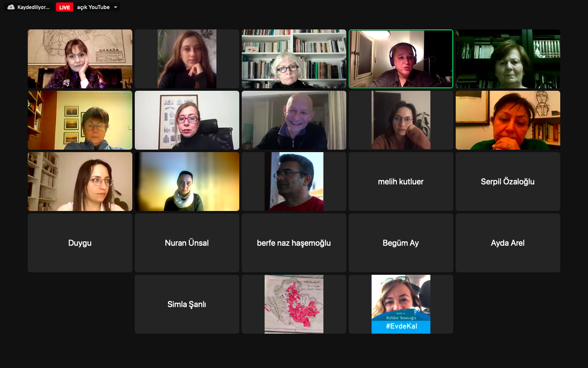Viewport: 588px width, 368px height.
Task: Click the açık YouTube live stream label
Action: point(94,7)
